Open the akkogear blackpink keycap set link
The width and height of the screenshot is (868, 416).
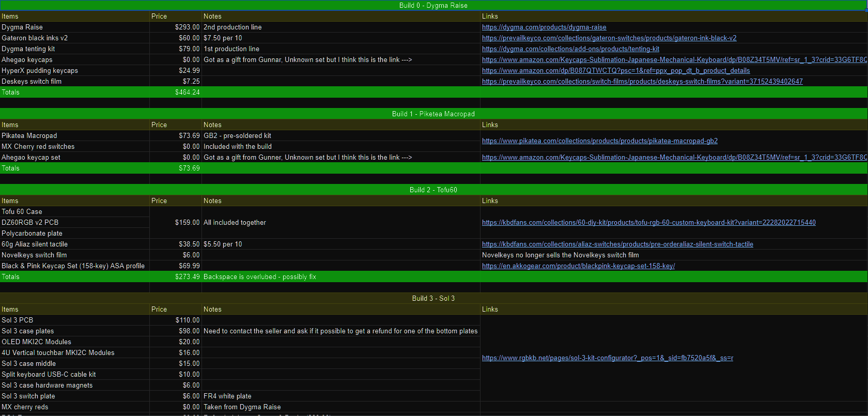pos(578,266)
